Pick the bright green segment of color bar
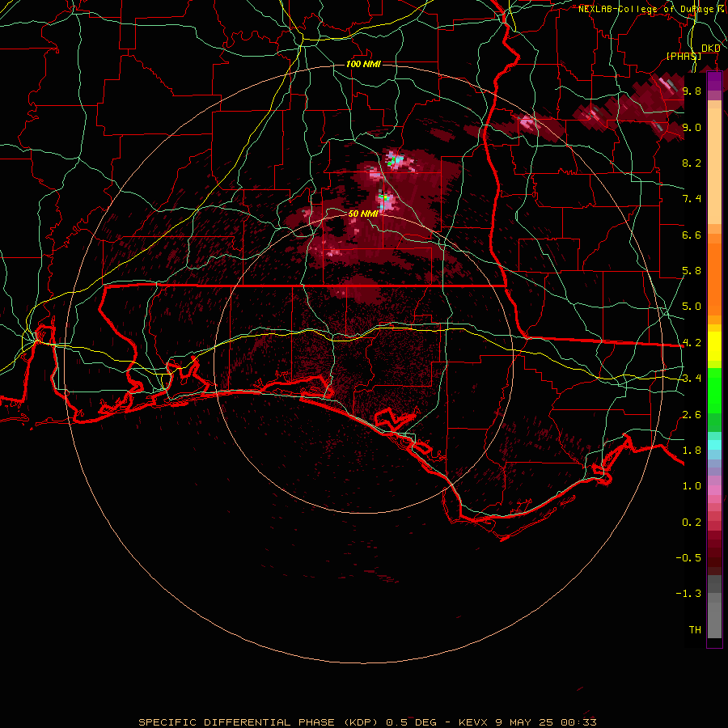The width and height of the screenshot is (728, 728). (714, 391)
